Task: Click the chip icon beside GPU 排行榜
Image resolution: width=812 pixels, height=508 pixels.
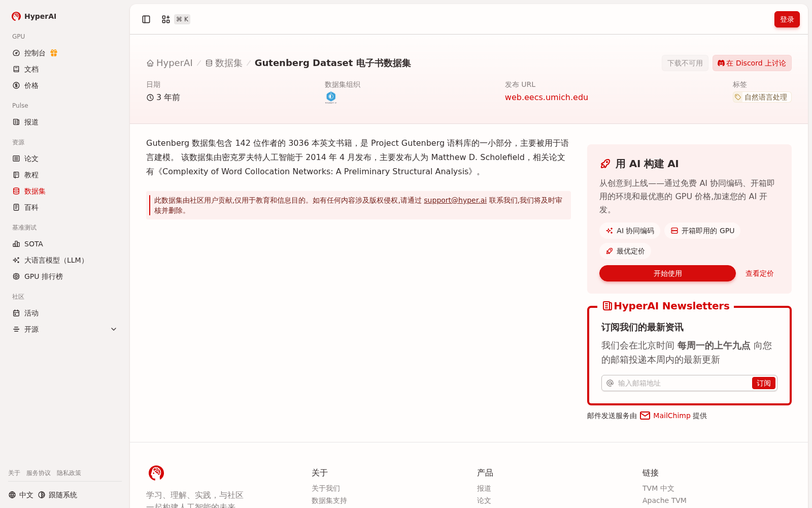Action: coord(16,276)
